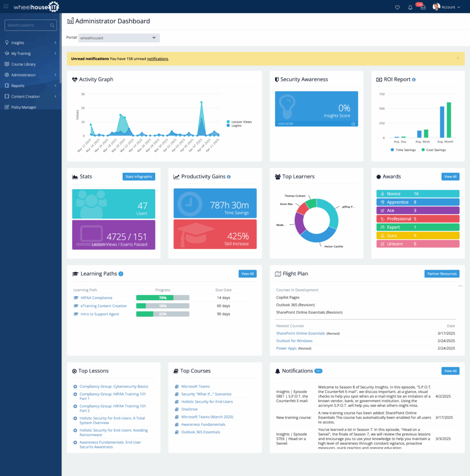Click the Administrator Dashboard chart icon
Image resolution: width=470 pixels, height=476 pixels.
click(71, 21)
